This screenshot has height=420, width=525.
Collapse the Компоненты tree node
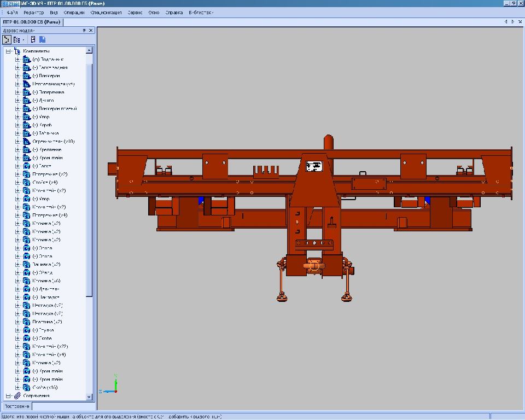coord(8,51)
